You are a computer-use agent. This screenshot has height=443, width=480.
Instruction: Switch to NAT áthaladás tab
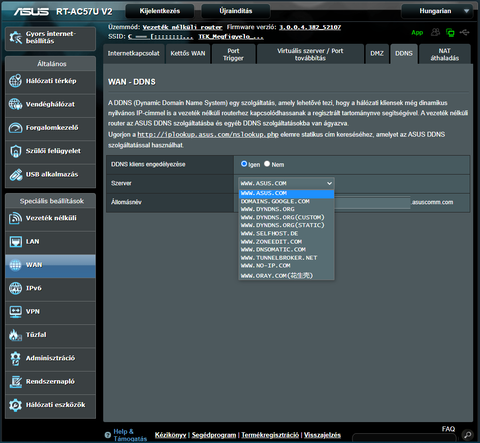click(x=445, y=54)
